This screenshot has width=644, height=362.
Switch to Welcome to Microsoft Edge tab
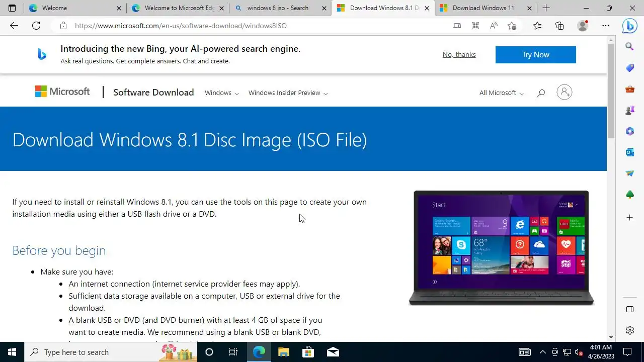coord(178,8)
